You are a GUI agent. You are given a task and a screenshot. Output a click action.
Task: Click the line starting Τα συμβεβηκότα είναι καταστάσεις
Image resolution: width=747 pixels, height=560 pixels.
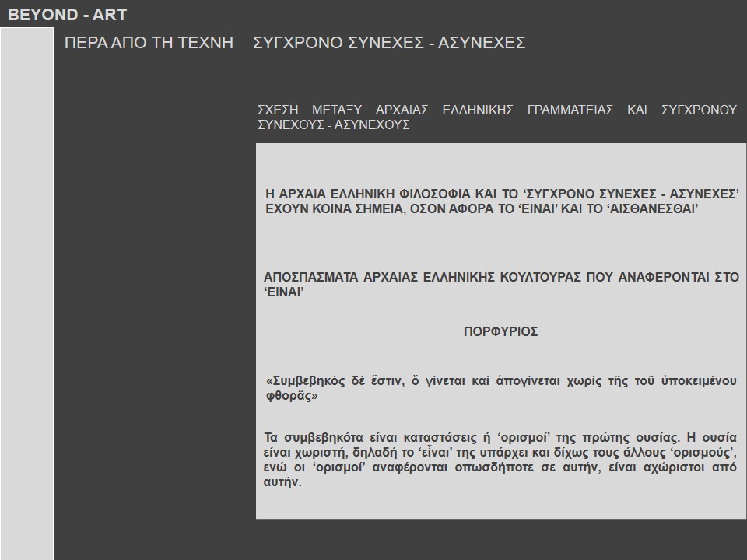pos(501,437)
